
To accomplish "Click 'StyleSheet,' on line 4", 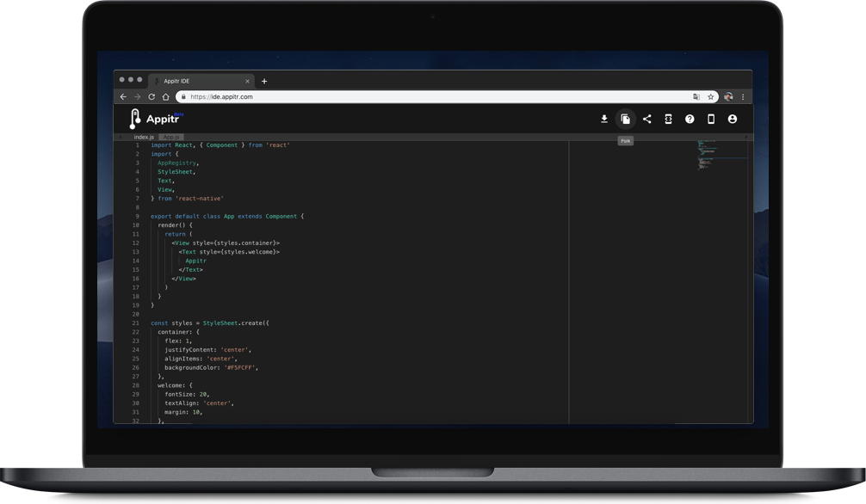I will click(x=176, y=172).
